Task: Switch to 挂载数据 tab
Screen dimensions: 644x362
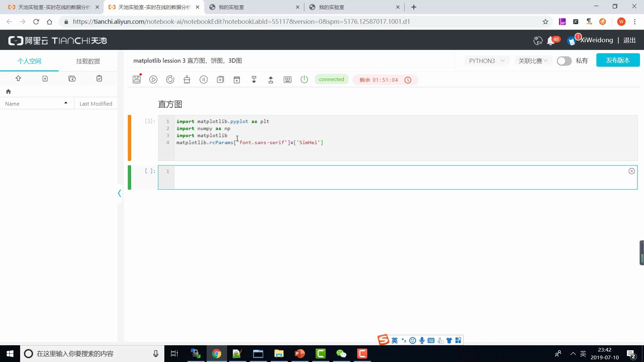Action: (88, 61)
